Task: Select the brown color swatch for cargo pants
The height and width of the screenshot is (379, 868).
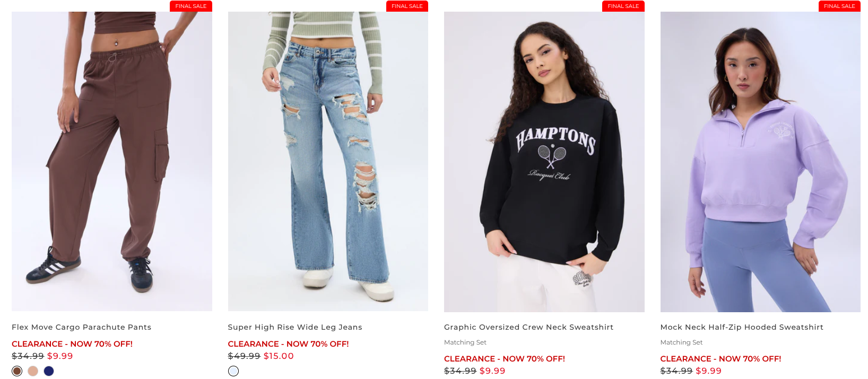Action: 17,371
